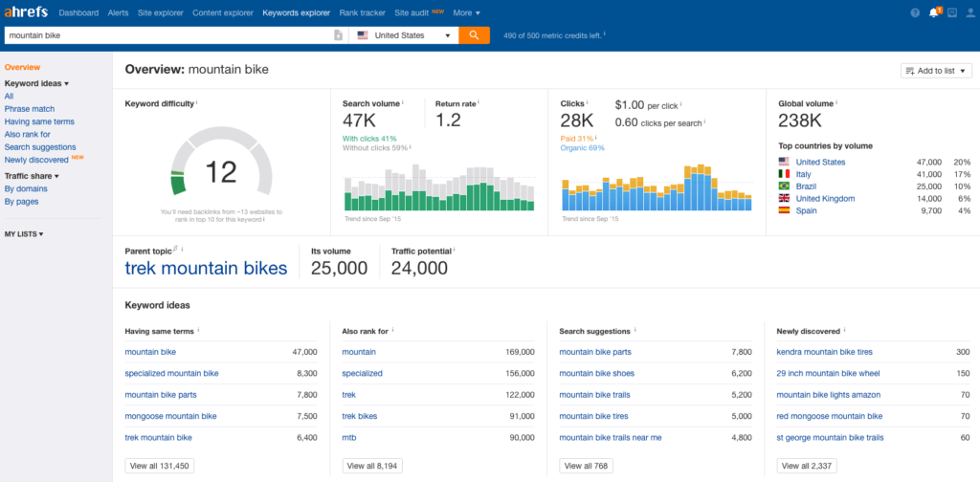
Task: Open the Ahrefs logo home link
Action: coord(26,11)
